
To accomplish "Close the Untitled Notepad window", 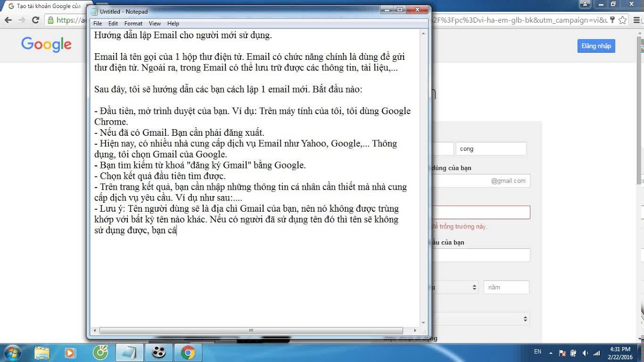I will pyautogui.click(x=418, y=10).
